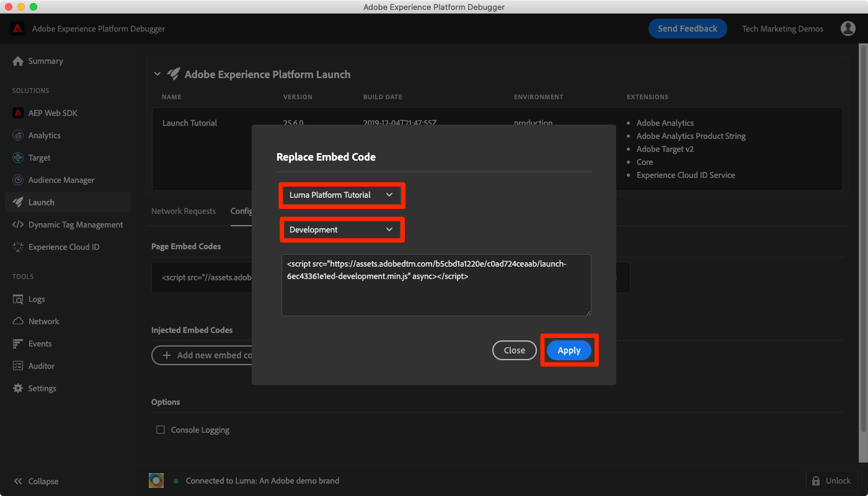The height and width of the screenshot is (496, 868).
Task: Click the Events tool icon
Action: click(18, 343)
